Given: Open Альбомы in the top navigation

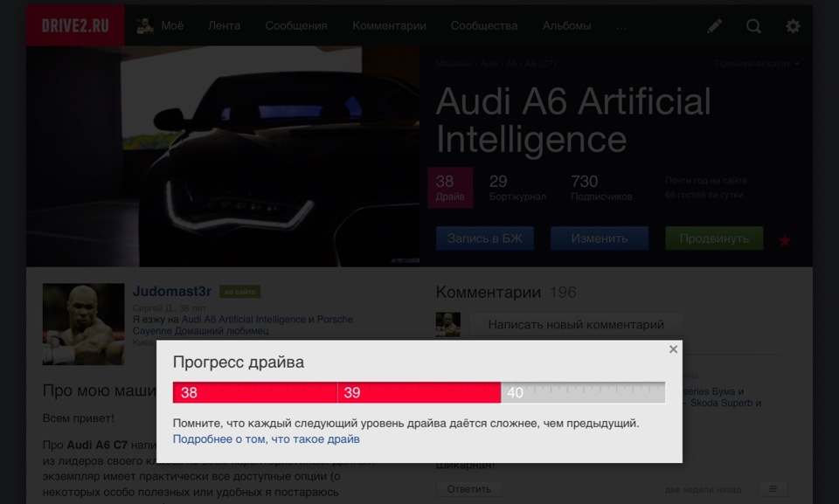Looking at the screenshot, I should click(x=566, y=25).
